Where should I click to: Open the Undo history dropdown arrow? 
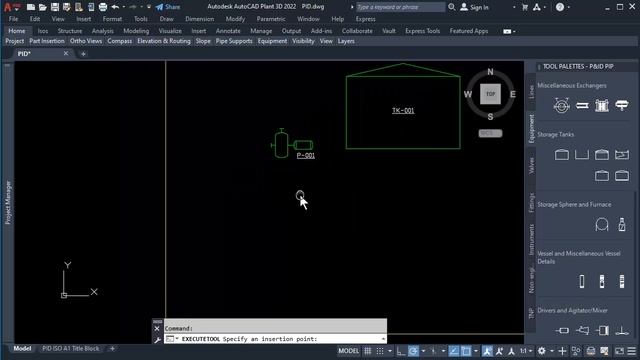click(124, 7)
